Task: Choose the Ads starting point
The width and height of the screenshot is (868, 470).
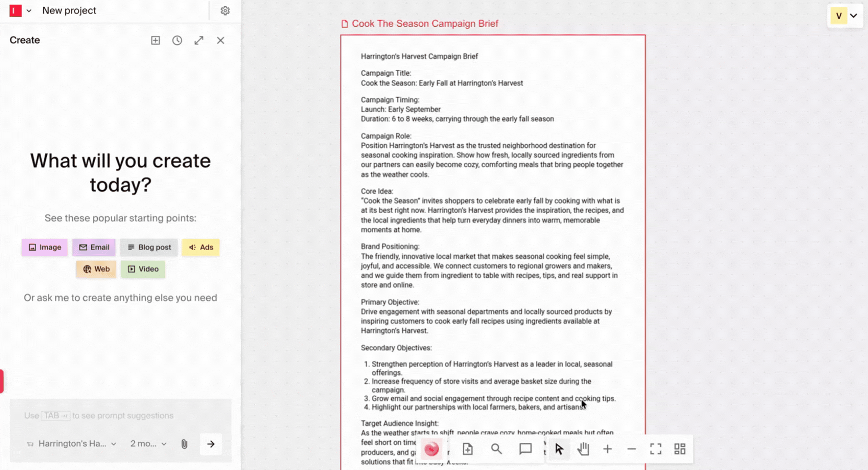Action: (201, 247)
